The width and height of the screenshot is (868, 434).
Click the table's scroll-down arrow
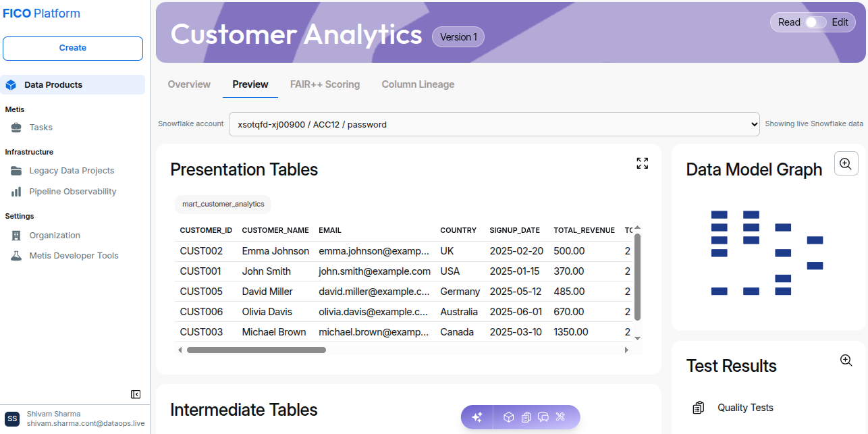(x=638, y=338)
